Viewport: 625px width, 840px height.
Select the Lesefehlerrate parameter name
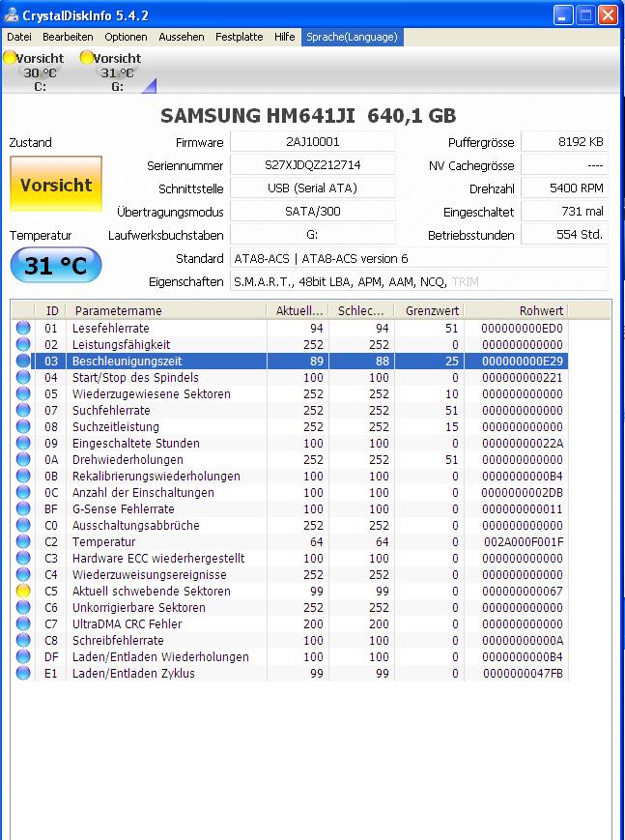(x=111, y=328)
